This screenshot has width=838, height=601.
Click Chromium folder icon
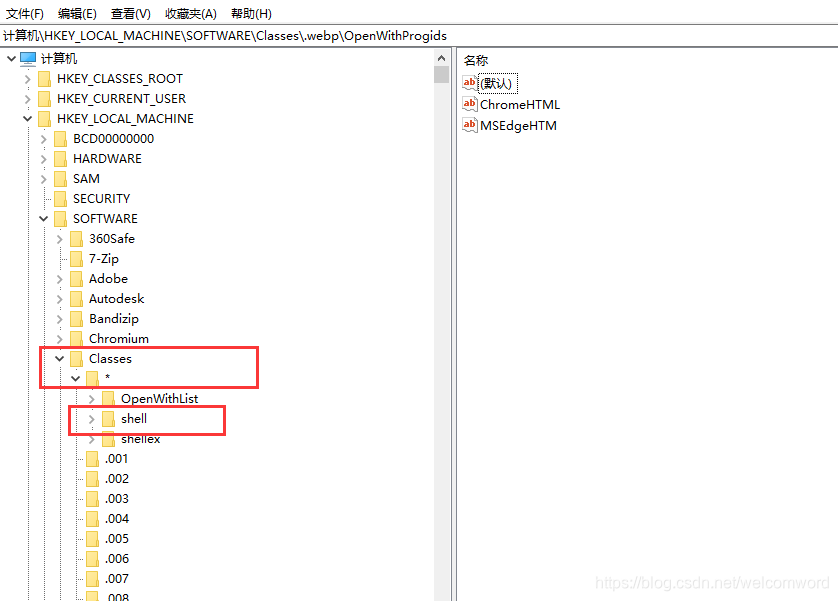click(x=76, y=339)
